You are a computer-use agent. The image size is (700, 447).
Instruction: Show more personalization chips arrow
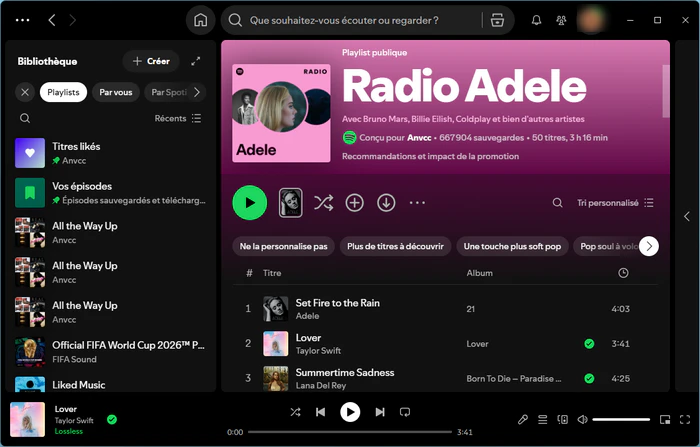click(x=649, y=246)
